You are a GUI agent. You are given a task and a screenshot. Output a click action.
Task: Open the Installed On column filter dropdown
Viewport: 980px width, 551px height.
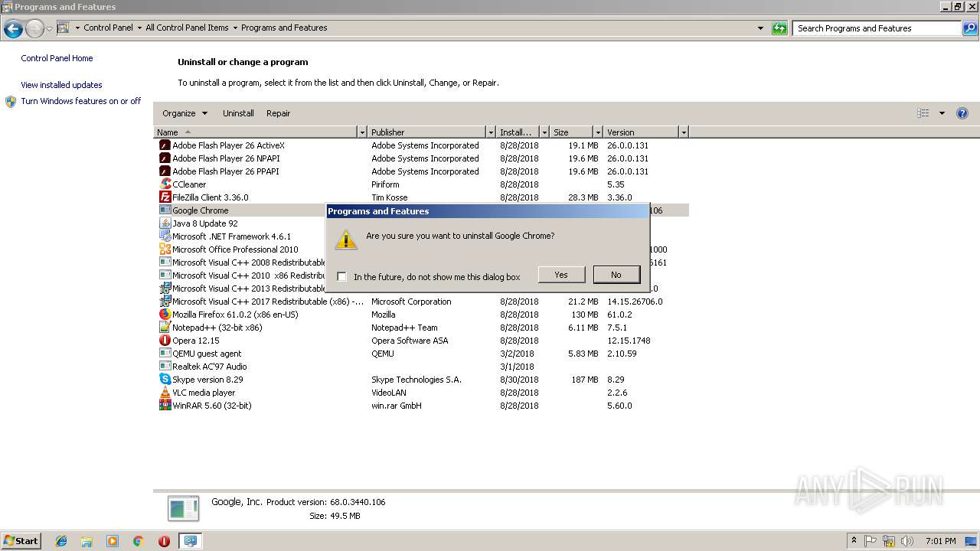[544, 132]
